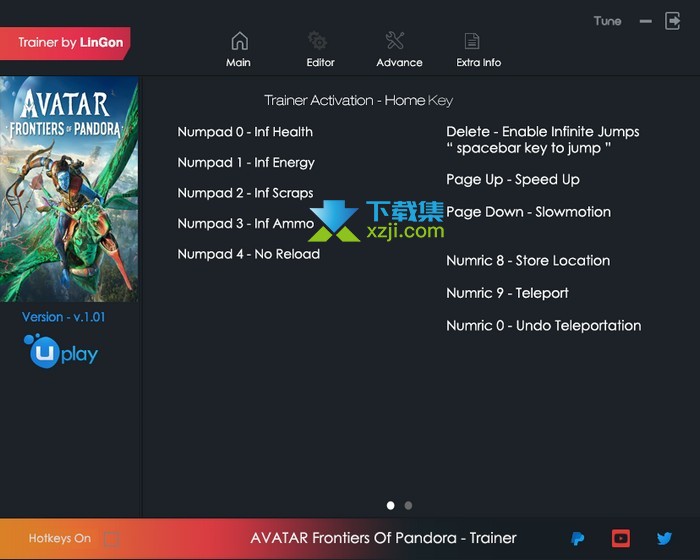This screenshot has width=700, height=560.
Task: Click 'Trainer Activation - Home Key' heading
Action: point(358,100)
